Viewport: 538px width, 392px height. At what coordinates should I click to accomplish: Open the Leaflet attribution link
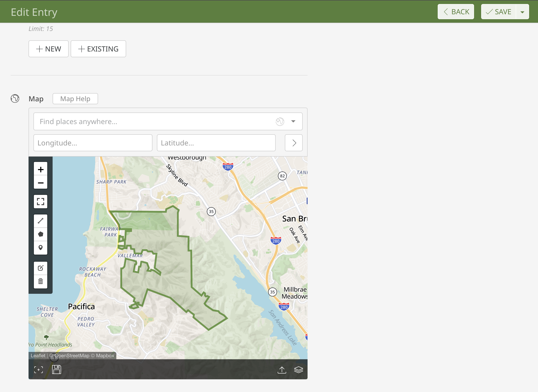click(x=38, y=355)
